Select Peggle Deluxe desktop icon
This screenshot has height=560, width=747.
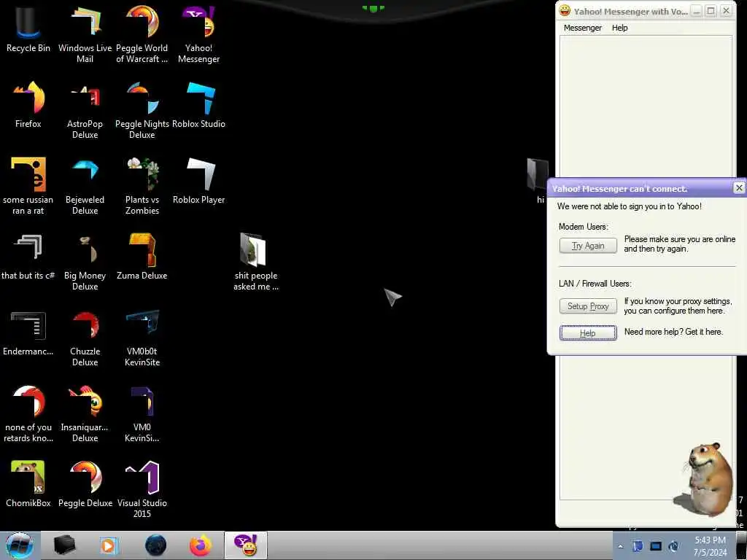(x=85, y=484)
